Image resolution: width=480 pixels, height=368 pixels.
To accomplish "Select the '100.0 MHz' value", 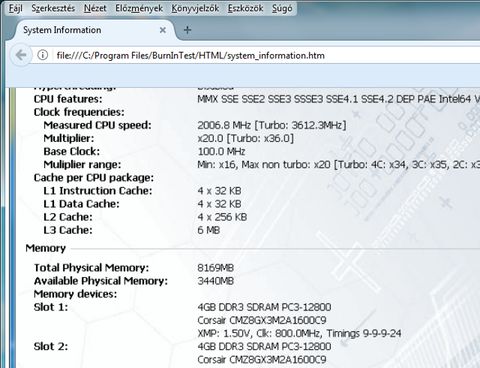I will [221, 151].
